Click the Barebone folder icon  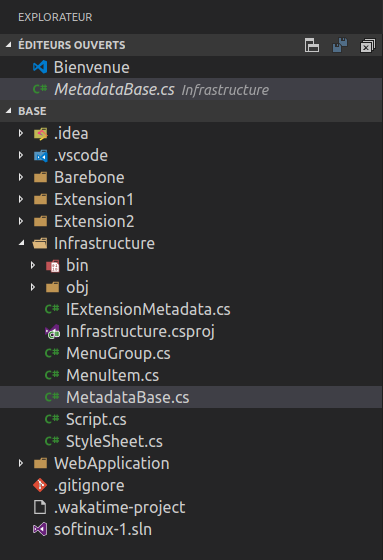(x=40, y=177)
